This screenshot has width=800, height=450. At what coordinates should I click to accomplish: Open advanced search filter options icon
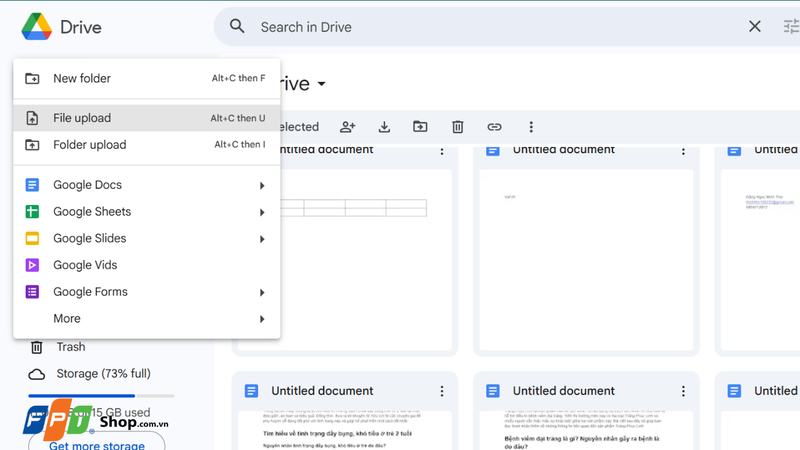(791, 27)
